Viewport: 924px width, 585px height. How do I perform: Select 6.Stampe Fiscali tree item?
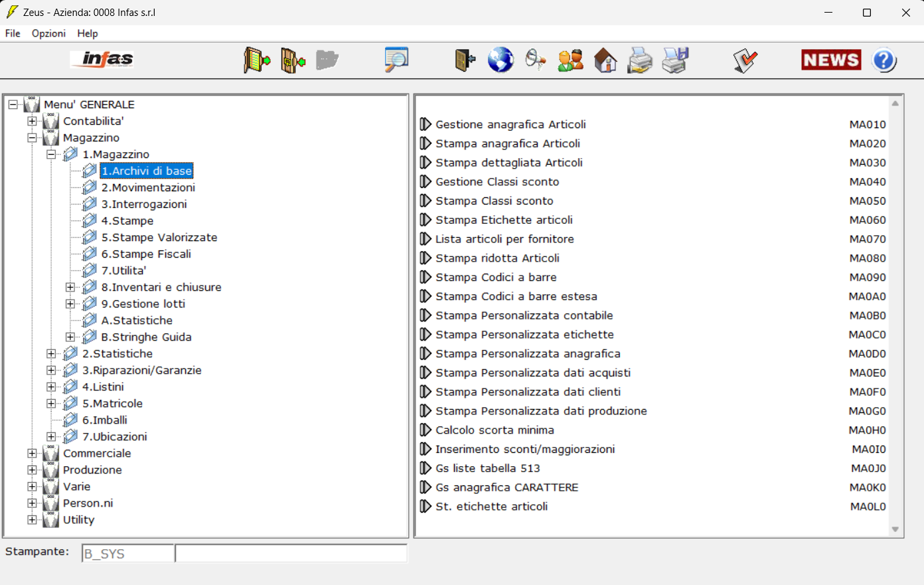146,254
